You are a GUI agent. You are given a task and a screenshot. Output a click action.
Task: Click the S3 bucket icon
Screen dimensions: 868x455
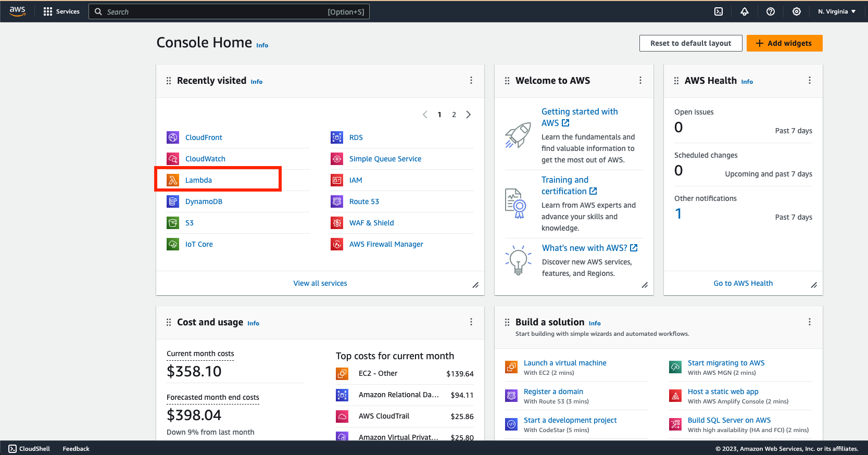[173, 223]
